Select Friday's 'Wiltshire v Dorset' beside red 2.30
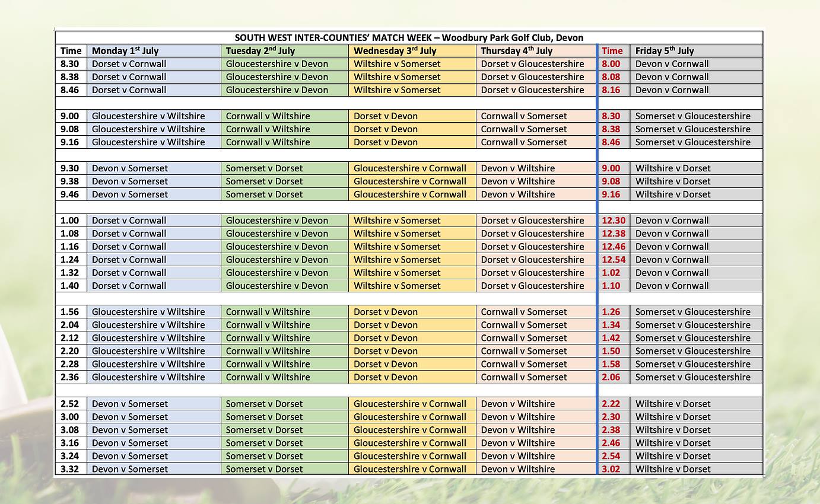This screenshot has height=504, width=820. 697,416
